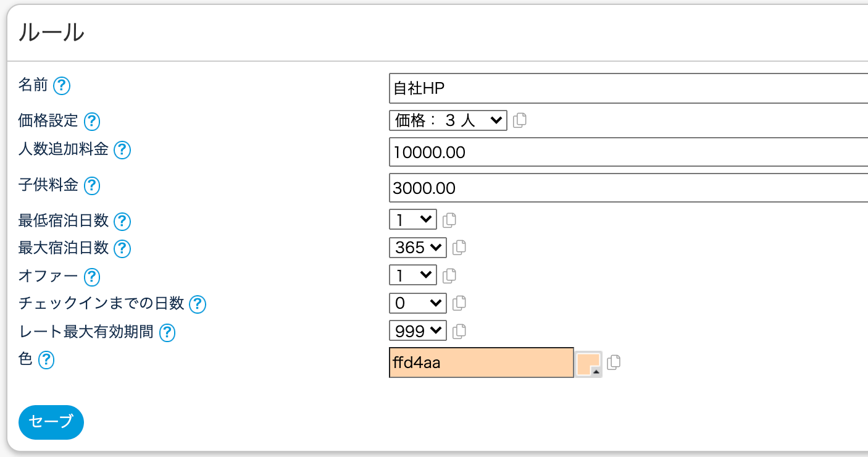Viewport: 868px width, 457px height.
Task: Click the copy icon next to 価格設定 dropdown
Action: point(520,120)
